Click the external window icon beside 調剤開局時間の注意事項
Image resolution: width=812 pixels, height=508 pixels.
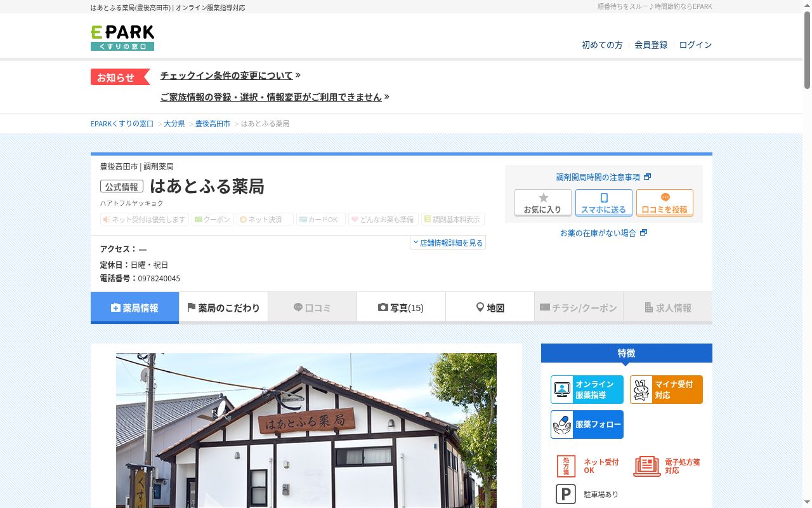point(647,177)
